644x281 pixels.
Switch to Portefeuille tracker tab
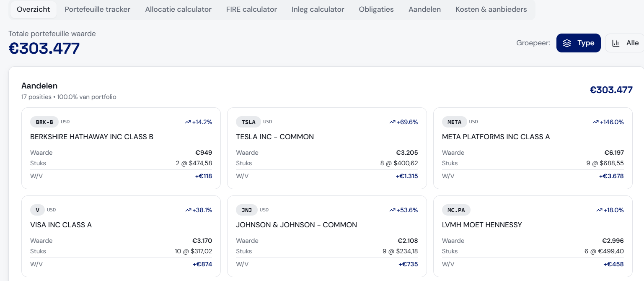coord(97,9)
